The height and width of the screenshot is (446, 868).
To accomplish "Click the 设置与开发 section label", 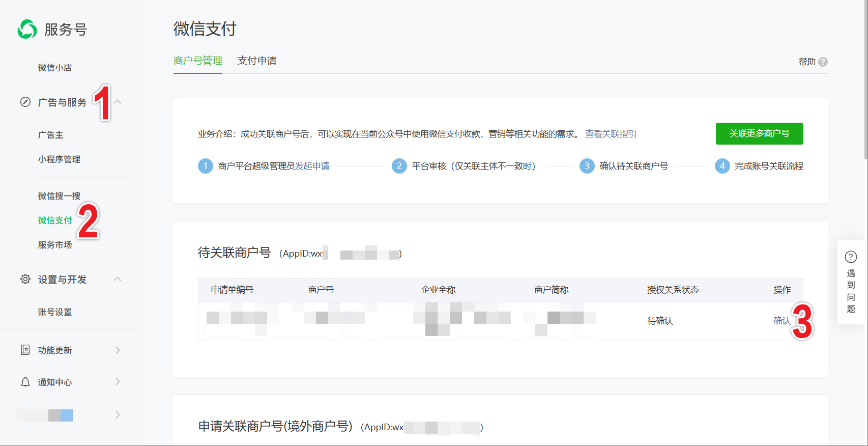I will 62,280.
